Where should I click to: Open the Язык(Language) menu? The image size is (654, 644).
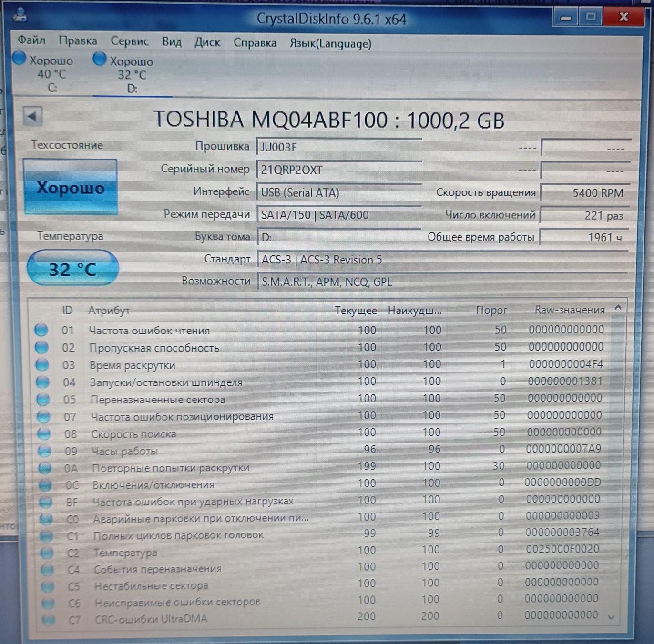tap(330, 43)
